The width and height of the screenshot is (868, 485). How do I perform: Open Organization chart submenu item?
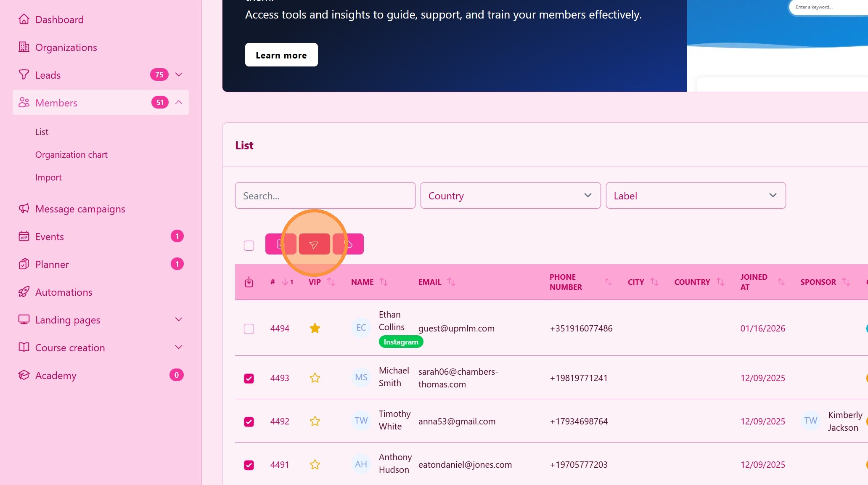[71, 155]
